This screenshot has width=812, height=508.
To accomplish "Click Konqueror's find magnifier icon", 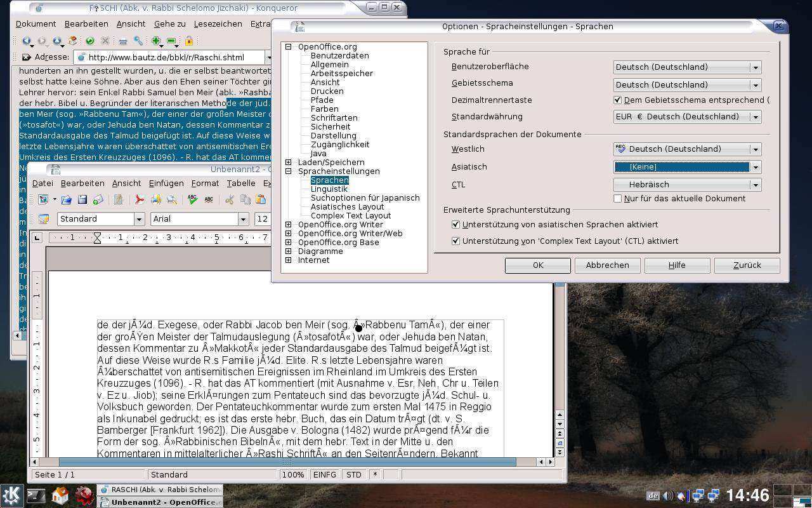I will pos(138,41).
